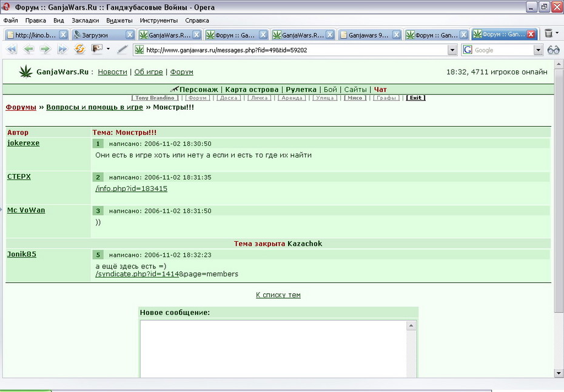The height and width of the screenshot is (392, 564).
Task: Click the glasses view icon
Action: click(x=553, y=50)
